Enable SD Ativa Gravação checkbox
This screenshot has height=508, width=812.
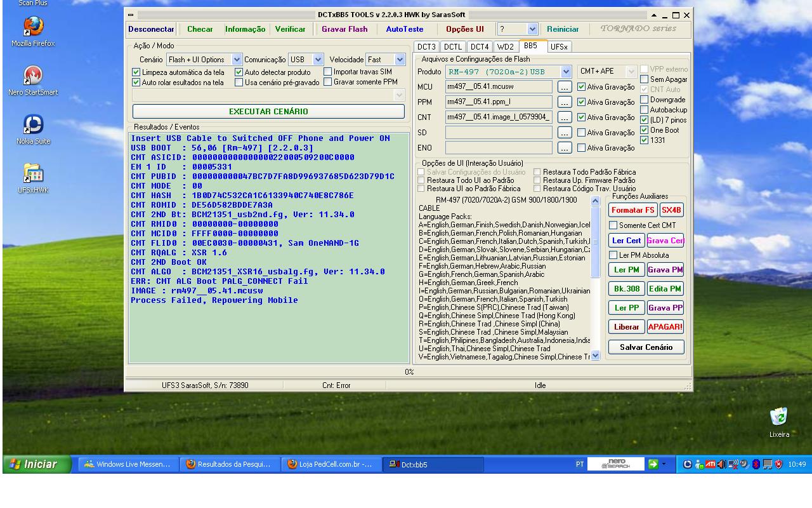(581, 133)
